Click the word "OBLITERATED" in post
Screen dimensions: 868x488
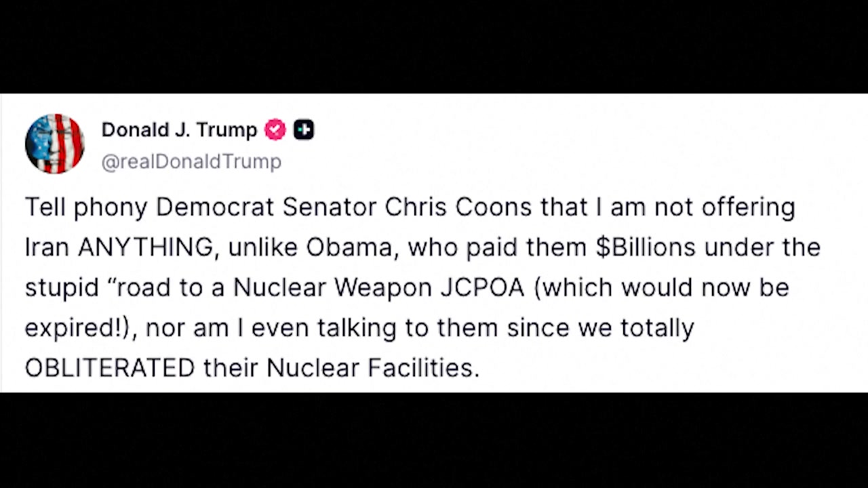[x=110, y=367]
